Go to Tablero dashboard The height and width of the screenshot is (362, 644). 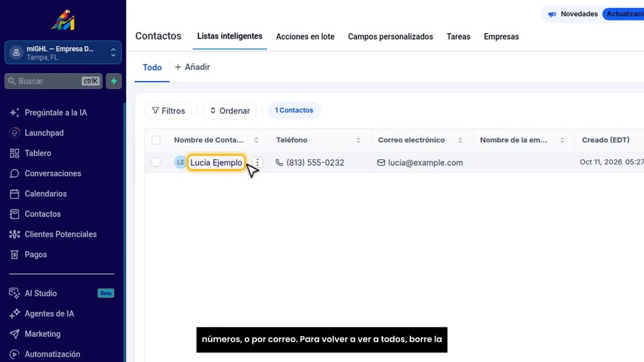(x=30, y=153)
